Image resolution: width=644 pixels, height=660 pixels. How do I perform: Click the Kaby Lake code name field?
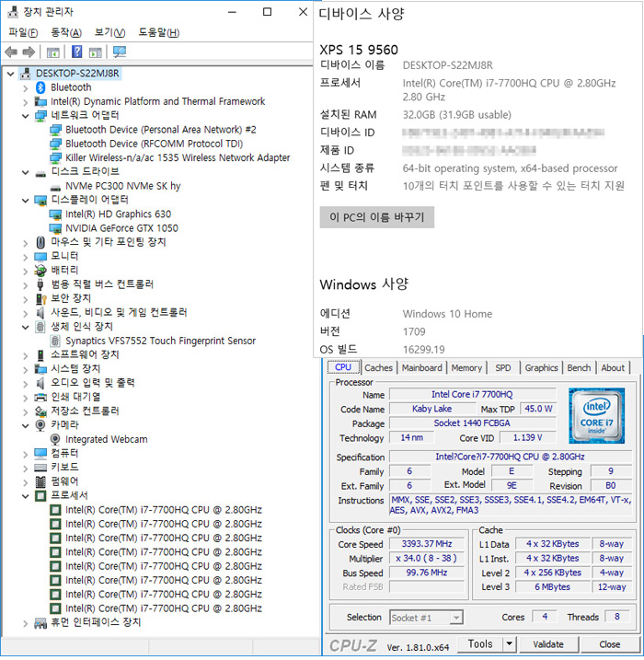tap(432, 409)
